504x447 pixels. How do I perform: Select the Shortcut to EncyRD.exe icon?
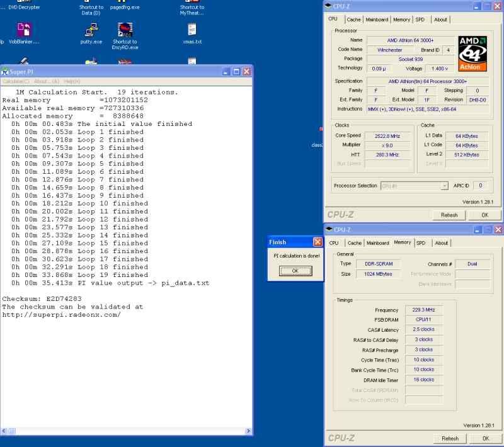pyautogui.click(x=125, y=30)
